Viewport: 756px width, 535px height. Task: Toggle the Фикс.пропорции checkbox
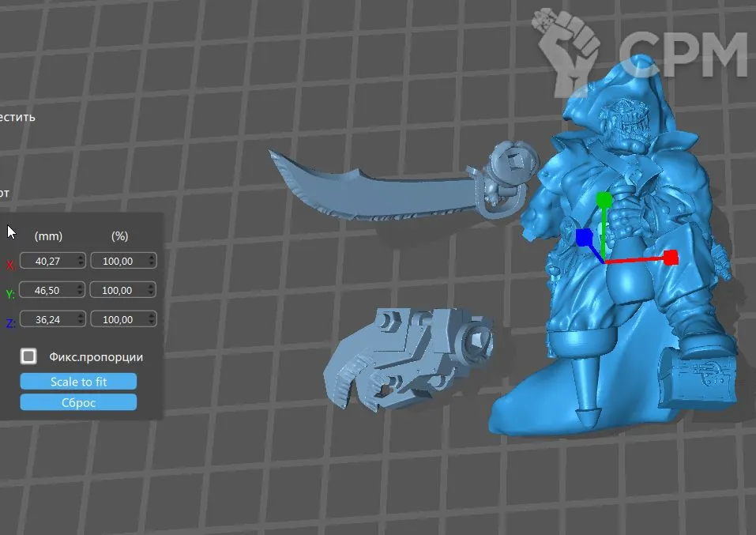point(29,356)
